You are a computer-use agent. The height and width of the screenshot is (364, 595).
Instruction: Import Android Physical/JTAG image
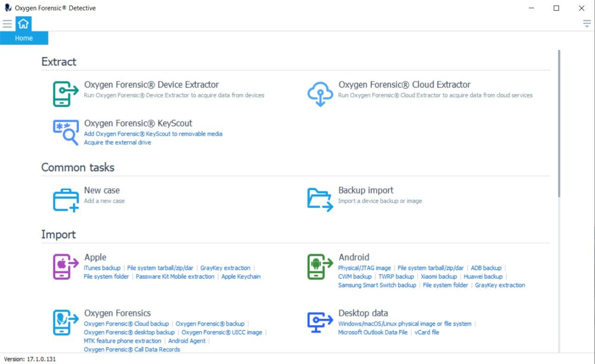[x=364, y=268]
